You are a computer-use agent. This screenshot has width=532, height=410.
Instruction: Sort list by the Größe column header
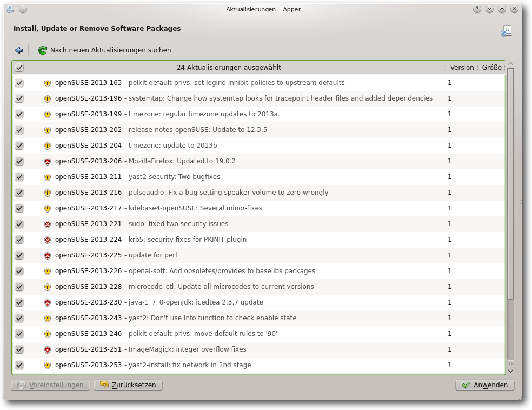(491, 68)
